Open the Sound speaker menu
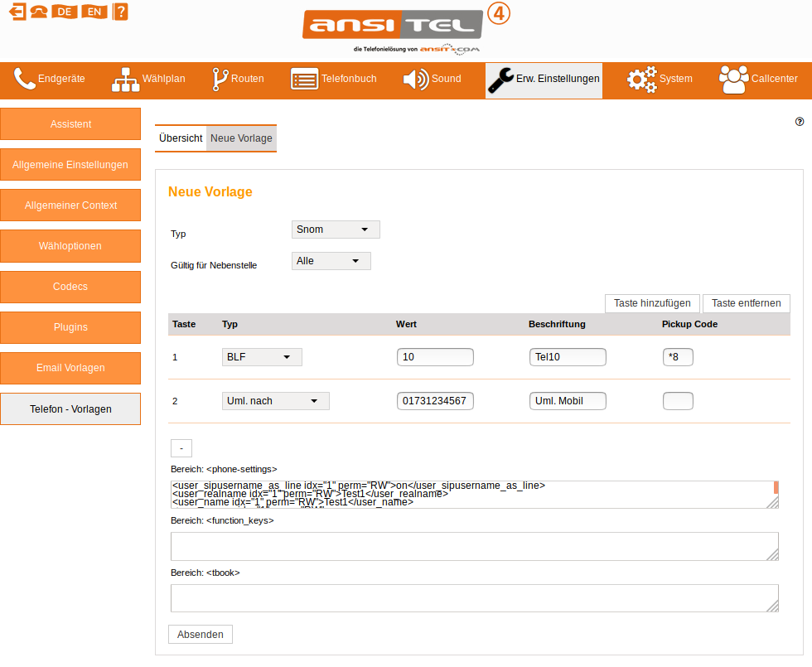The width and height of the screenshot is (812, 667). (x=432, y=80)
